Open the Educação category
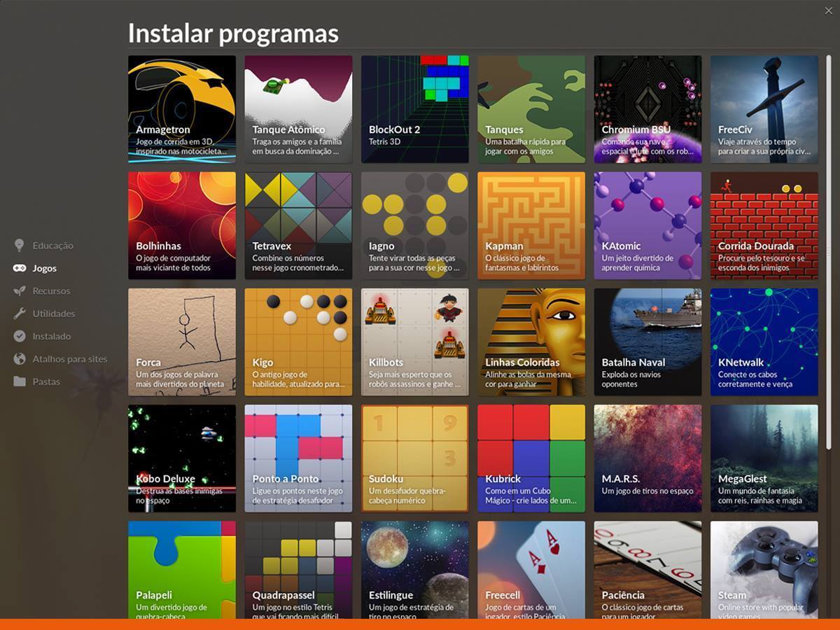 (x=52, y=246)
